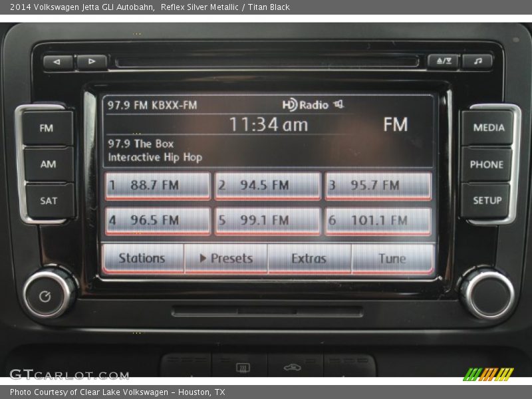Open the Tune tab
The height and width of the screenshot is (399, 532).
click(393, 258)
